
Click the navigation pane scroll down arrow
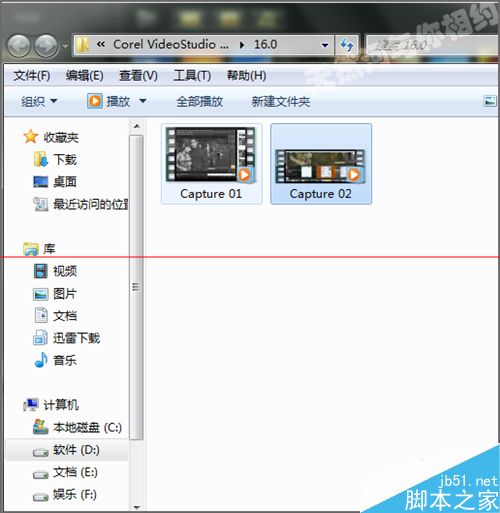(x=137, y=507)
